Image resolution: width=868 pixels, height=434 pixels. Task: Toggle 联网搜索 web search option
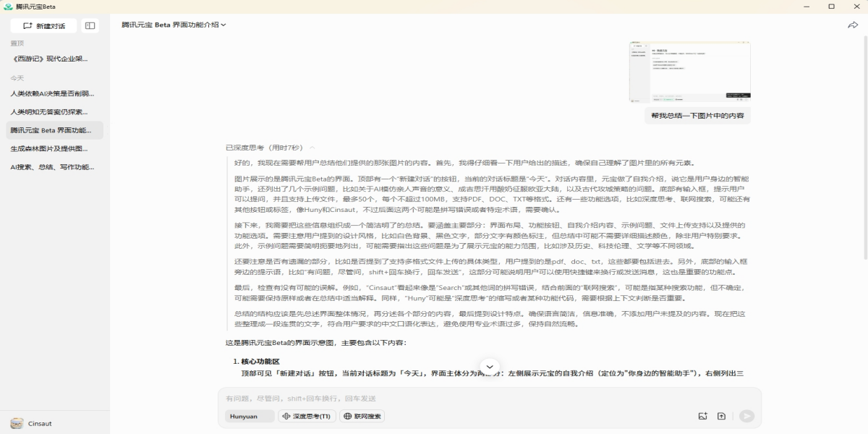pos(362,417)
